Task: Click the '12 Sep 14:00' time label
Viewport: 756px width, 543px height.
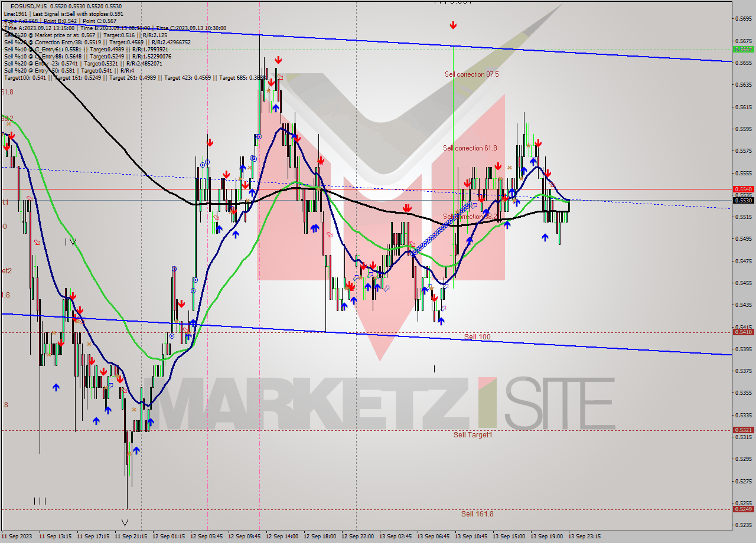Action: click(x=282, y=537)
